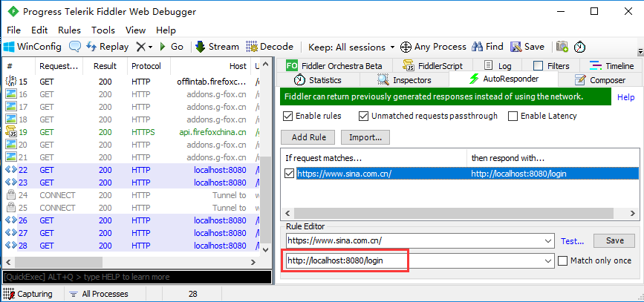Click the timer stopwatch toolbar icon
The height and width of the screenshot is (302, 644).
tap(579, 47)
